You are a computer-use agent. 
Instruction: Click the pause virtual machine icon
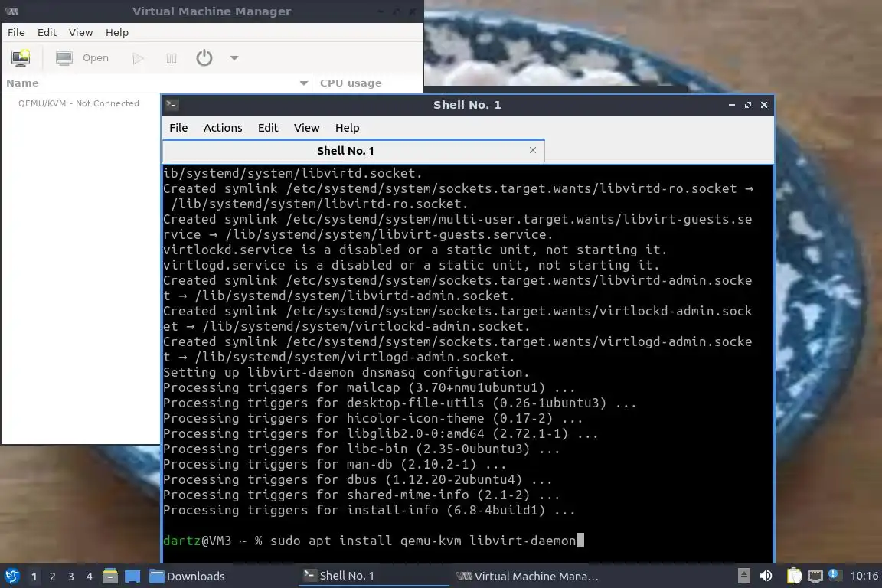point(171,58)
